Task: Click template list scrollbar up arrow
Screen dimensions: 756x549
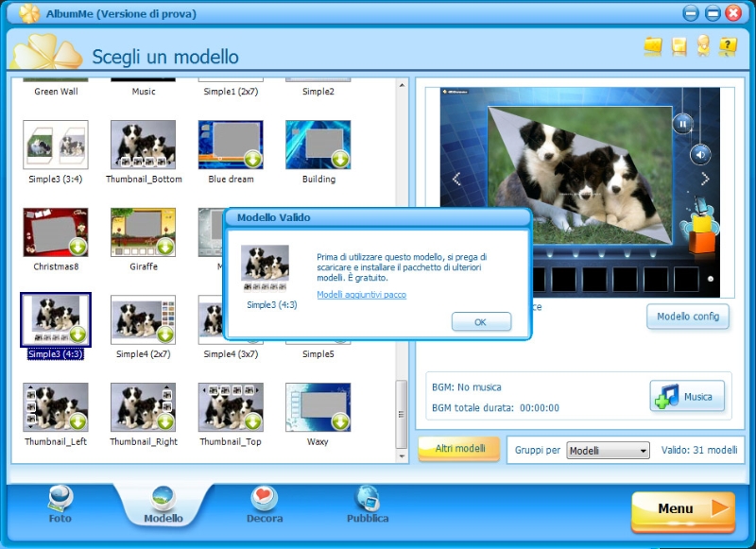Action: pos(402,85)
